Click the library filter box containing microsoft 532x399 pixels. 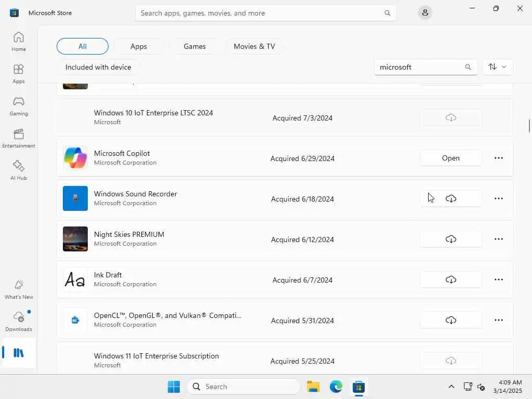tap(425, 67)
